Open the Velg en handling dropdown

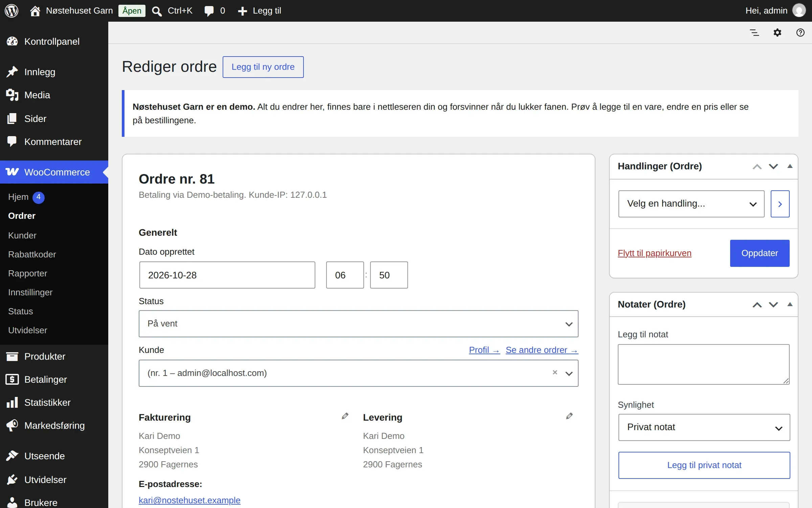692,204
